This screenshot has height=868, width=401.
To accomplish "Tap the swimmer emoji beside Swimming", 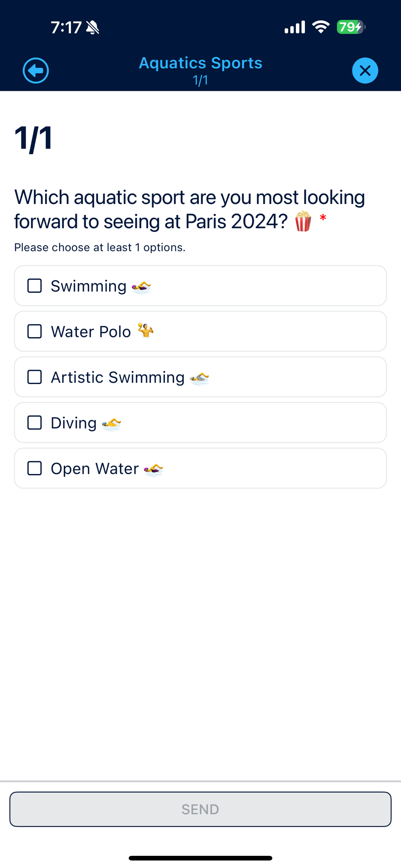I will (142, 286).
